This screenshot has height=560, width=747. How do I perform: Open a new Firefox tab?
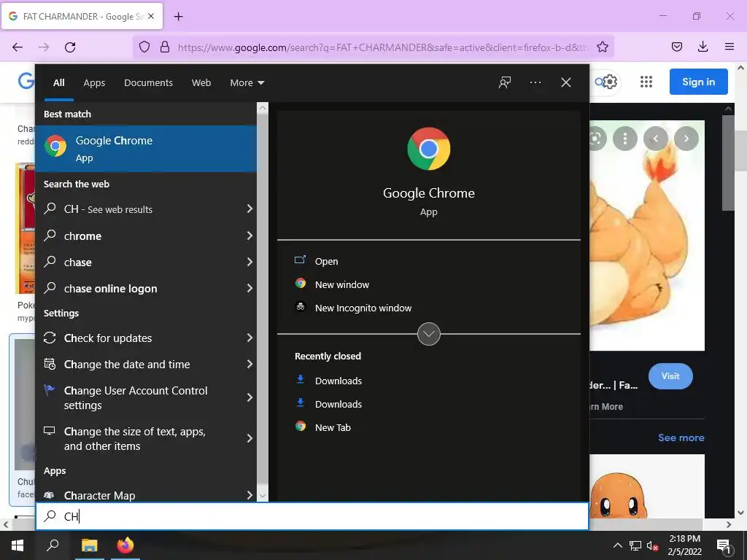tap(179, 17)
